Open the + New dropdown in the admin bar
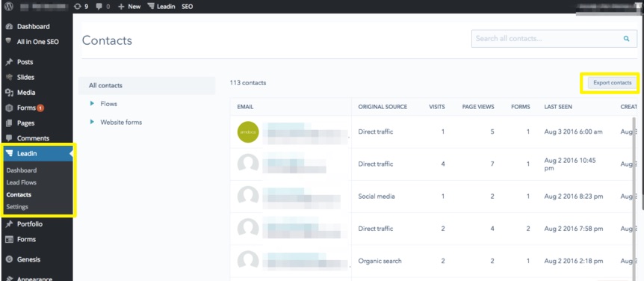 (x=129, y=7)
